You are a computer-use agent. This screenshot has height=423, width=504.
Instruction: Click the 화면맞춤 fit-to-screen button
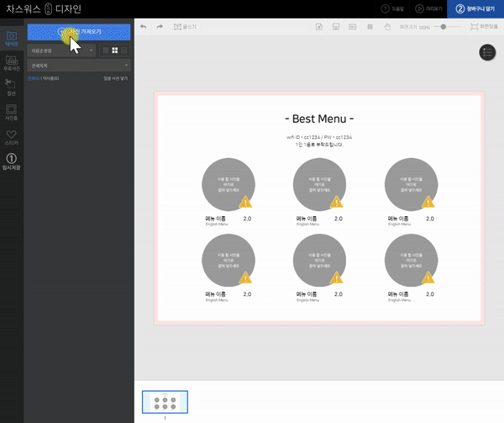[484, 27]
